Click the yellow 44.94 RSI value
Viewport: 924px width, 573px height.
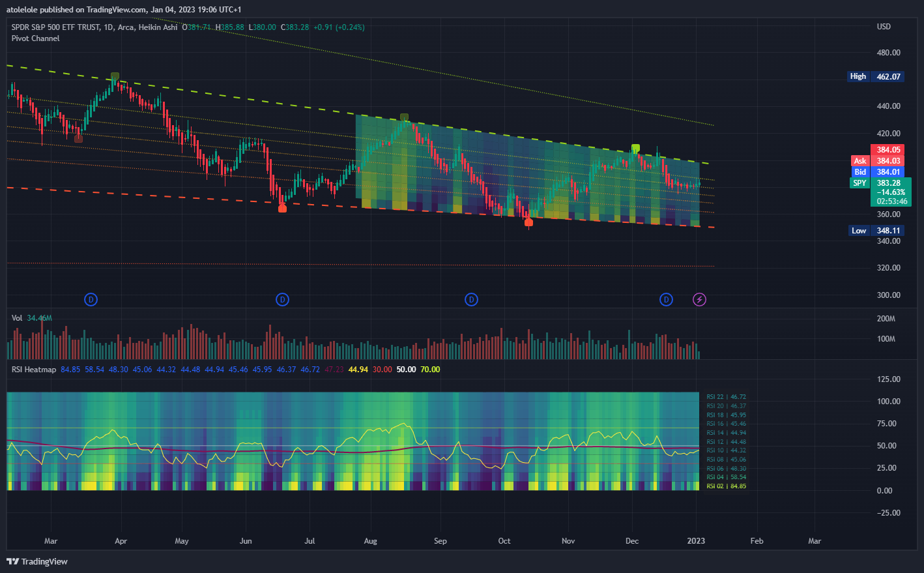click(358, 370)
